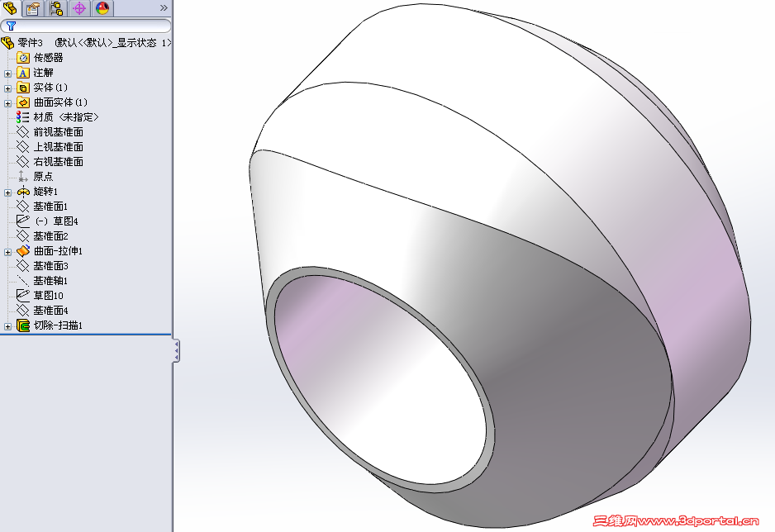Screen dimensions: 775x532
Task: Select the 零件3 root part icon
Action: coord(7,43)
